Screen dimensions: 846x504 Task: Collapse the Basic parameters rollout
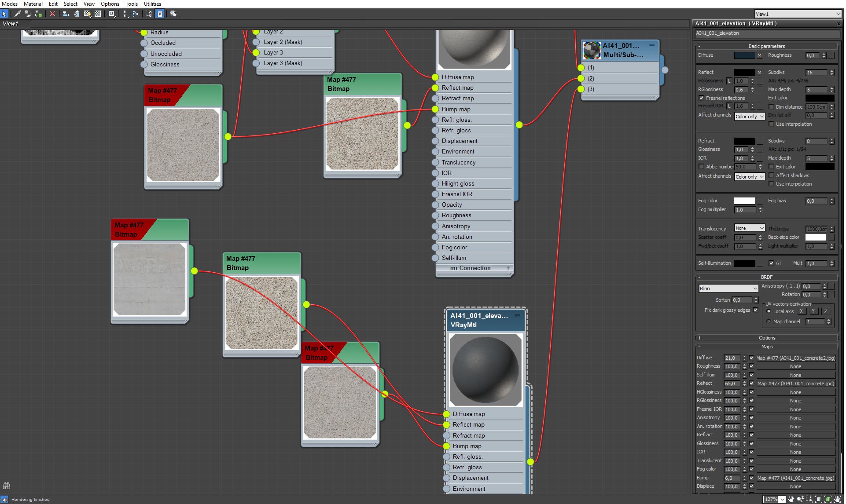(x=766, y=46)
